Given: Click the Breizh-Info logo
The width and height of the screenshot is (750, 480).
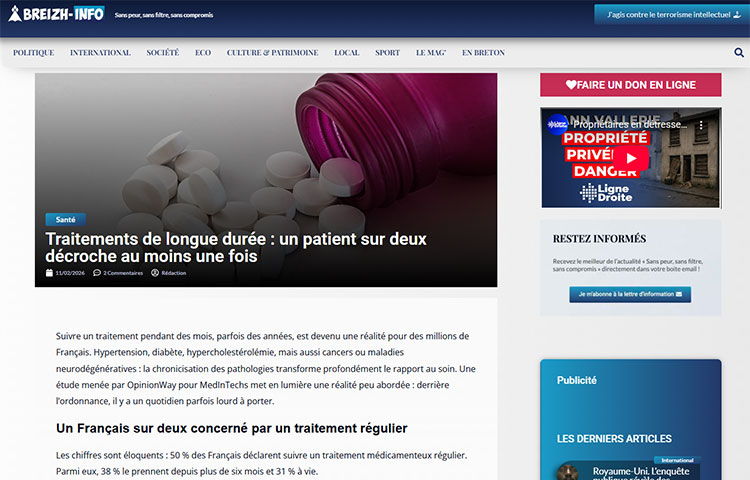Looking at the screenshot, I should click(56, 14).
